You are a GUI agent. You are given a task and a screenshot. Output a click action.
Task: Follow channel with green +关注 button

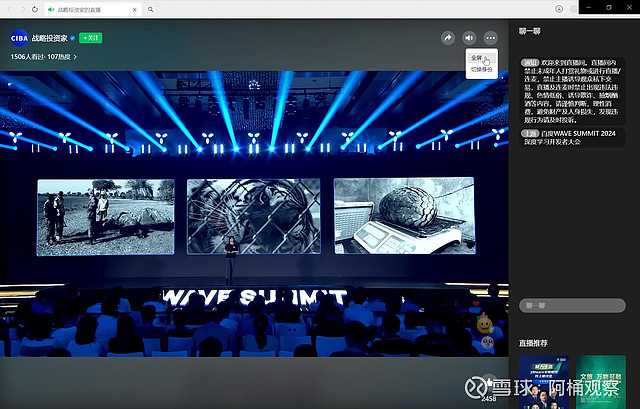point(91,38)
